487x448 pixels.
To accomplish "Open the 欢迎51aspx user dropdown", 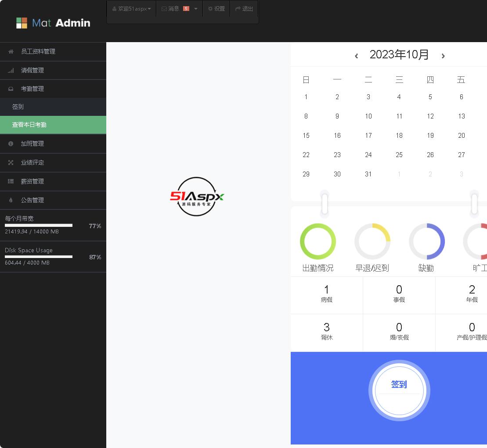I will 131,9.
